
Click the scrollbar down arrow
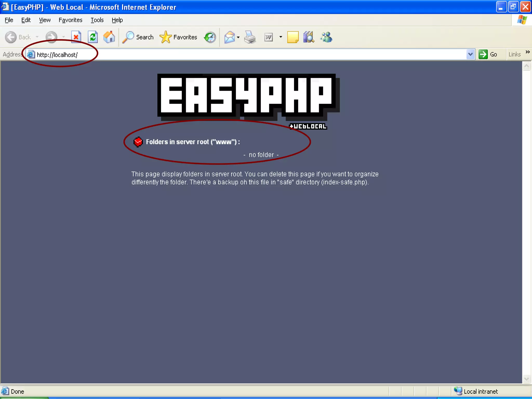527,379
